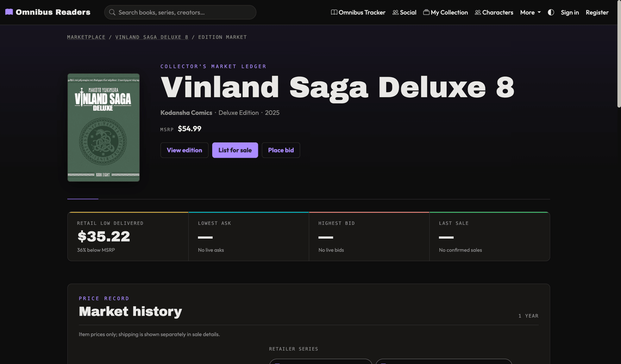Click the Characters people icon
621x364 pixels.
[478, 12]
